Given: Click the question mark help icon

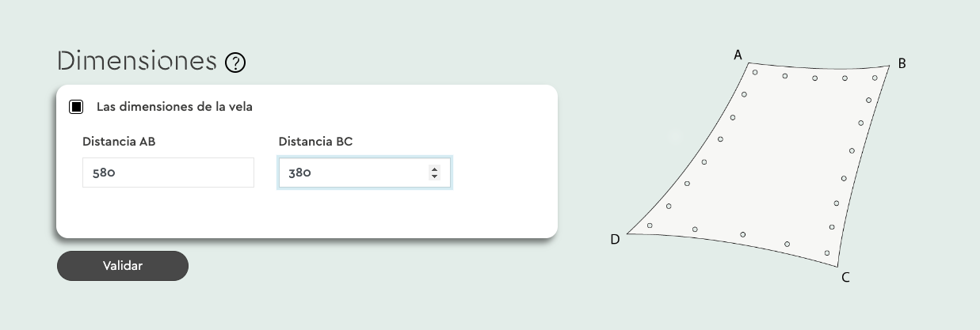Looking at the screenshot, I should 235,63.
